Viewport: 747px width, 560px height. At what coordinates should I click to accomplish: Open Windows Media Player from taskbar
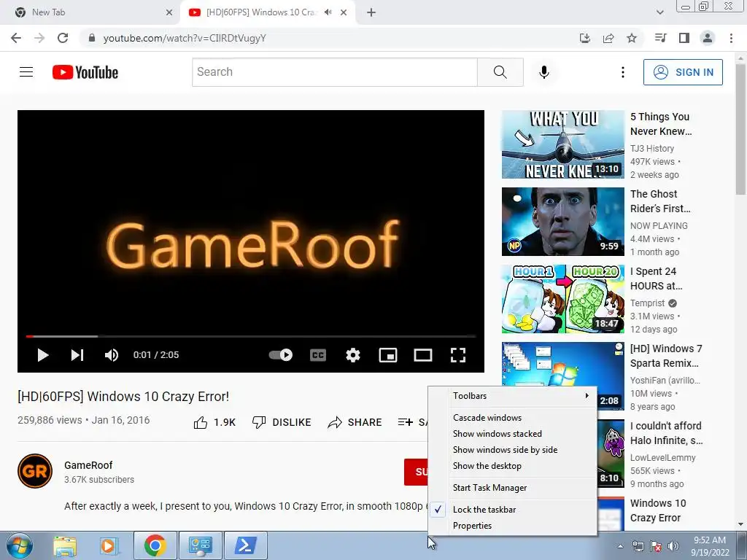click(x=109, y=545)
